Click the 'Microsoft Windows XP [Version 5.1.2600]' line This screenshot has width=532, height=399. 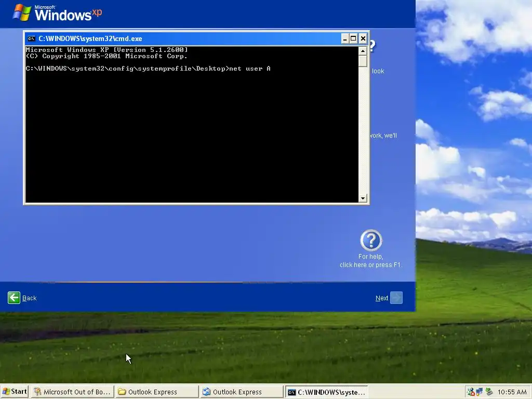coord(107,50)
